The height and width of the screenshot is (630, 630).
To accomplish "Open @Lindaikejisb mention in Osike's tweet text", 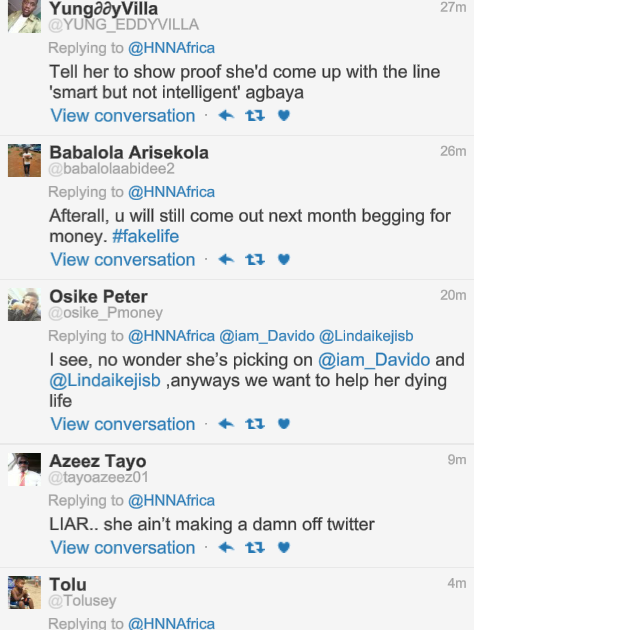I will point(105,381).
